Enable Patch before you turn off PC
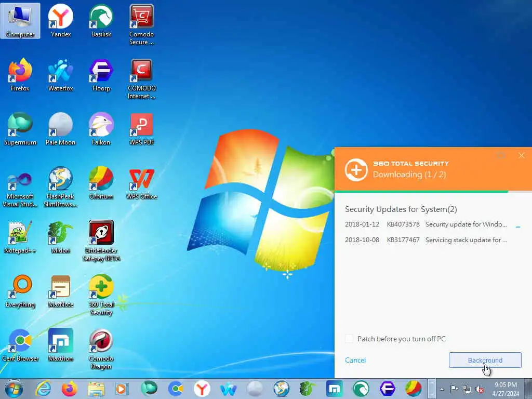The width and height of the screenshot is (532, 399). point(349,339)
